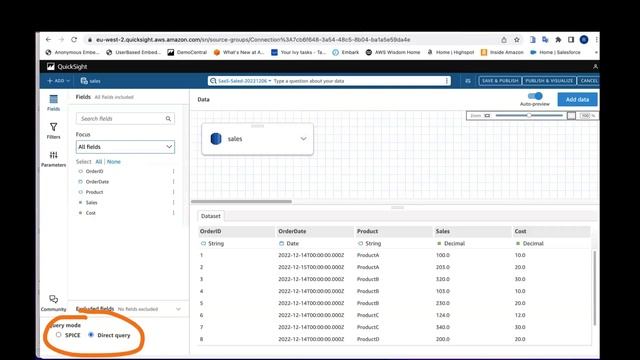This screenshot has height=360, width=640.
Task: Bookmark this page with star icon
Action: [x=517, y=40]
